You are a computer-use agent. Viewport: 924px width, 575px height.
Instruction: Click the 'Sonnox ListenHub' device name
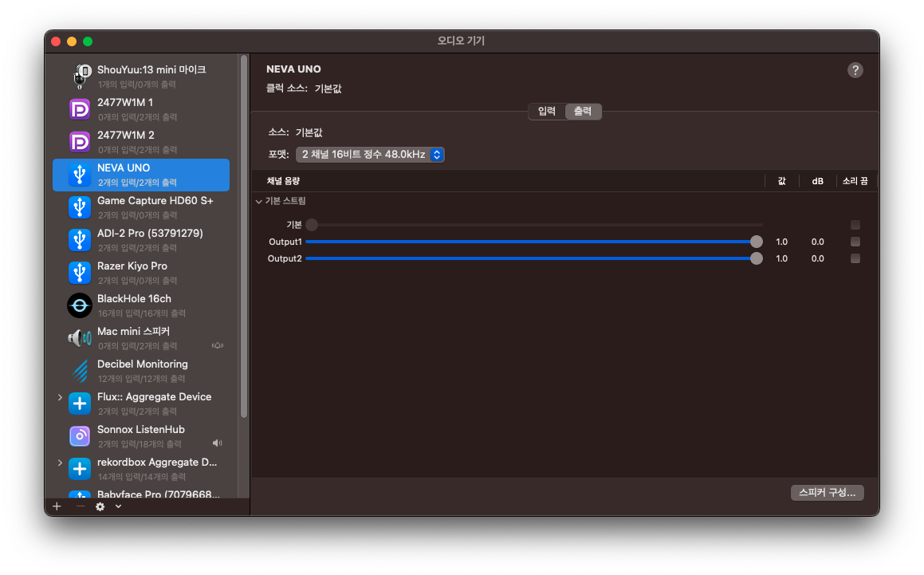(x=141, y=430)
